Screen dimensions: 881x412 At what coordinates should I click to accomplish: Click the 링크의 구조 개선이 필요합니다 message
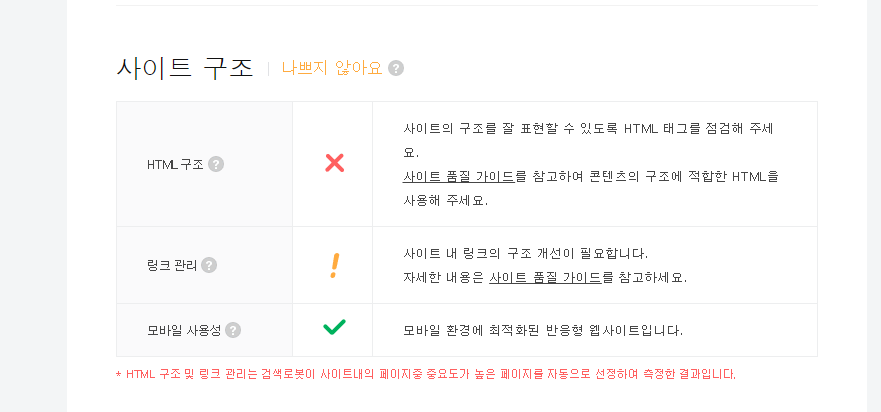pyautogui.click(x=525, y=253)
